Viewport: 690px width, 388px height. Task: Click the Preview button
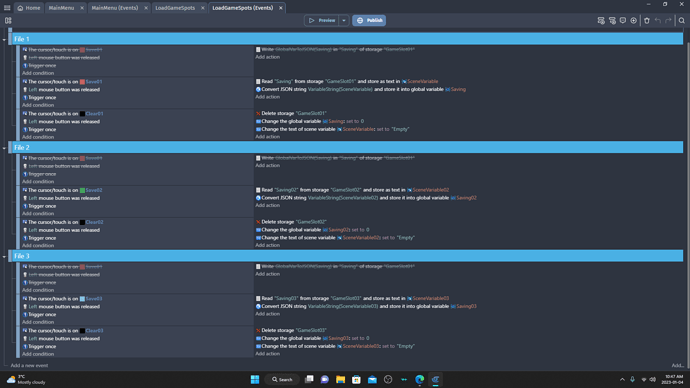point(322,20)
